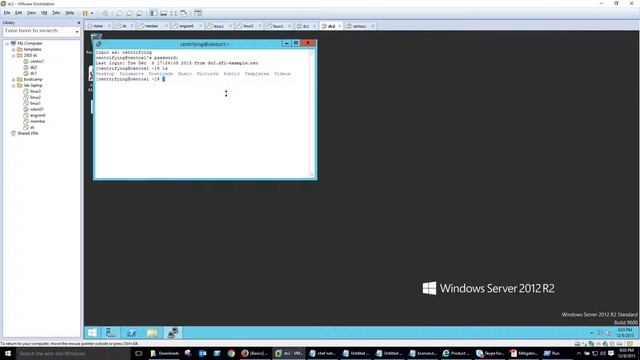The image size is (640, 360).
Task: Close the Home tab
Action: coord(109,26)
